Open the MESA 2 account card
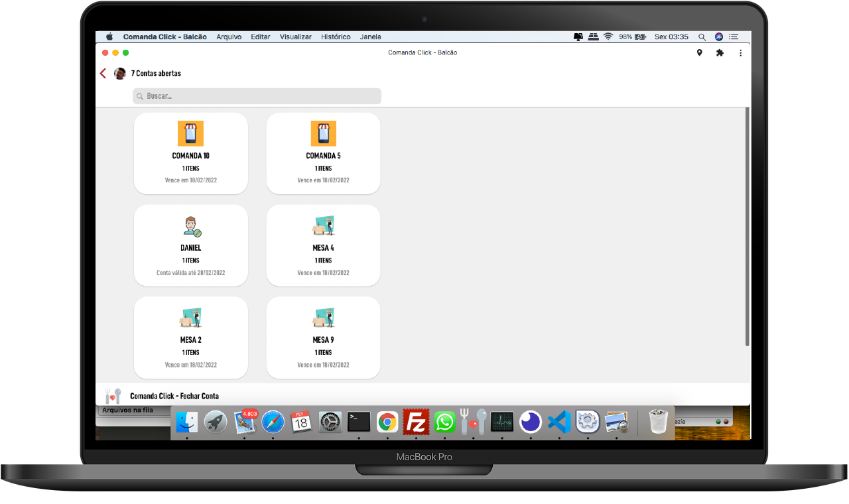Image resolution: width=849 pixels, height=504 pixels. coord(191,338)
